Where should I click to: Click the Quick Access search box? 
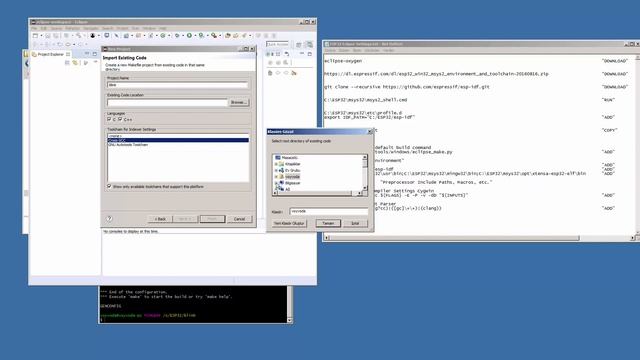278,44
